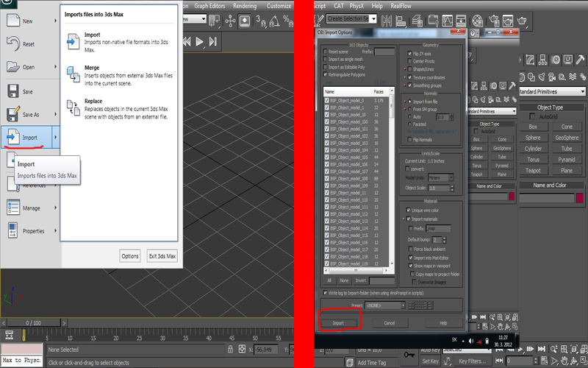Expand the Manage submenu arrow

[56, 208]
